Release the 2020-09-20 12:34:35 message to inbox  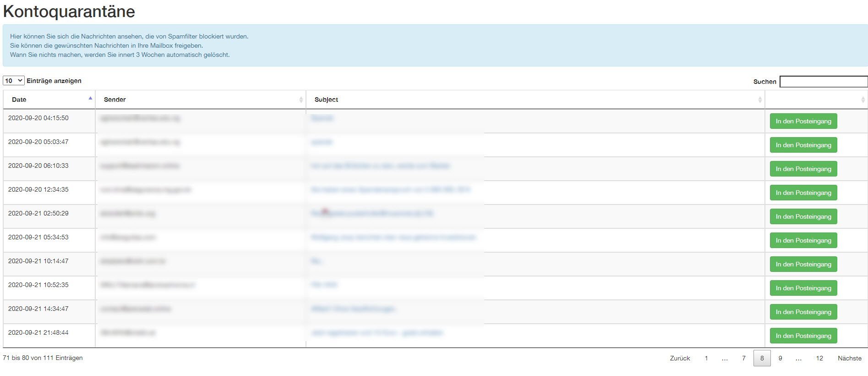click(x=803, y=193)
